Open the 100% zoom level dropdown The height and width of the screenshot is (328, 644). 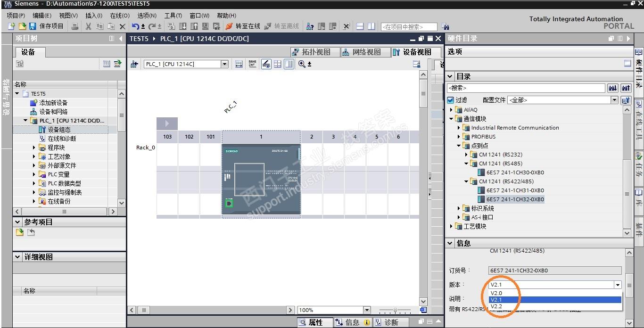click(367, 310)
